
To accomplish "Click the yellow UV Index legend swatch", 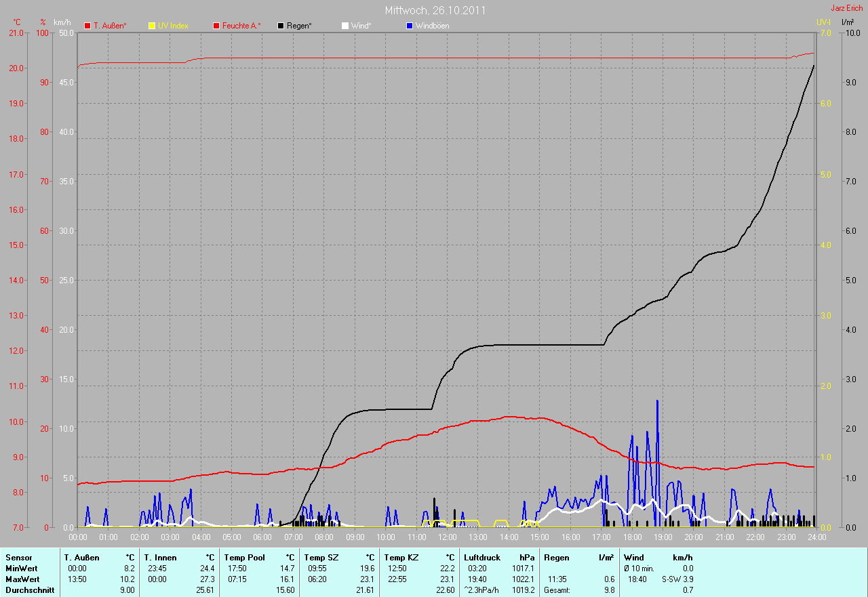I will [x=151, y=26].
